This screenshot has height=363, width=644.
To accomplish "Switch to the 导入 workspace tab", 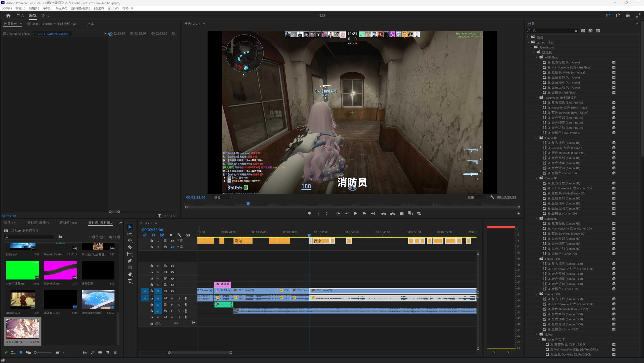I will click(x=20, y=16).
